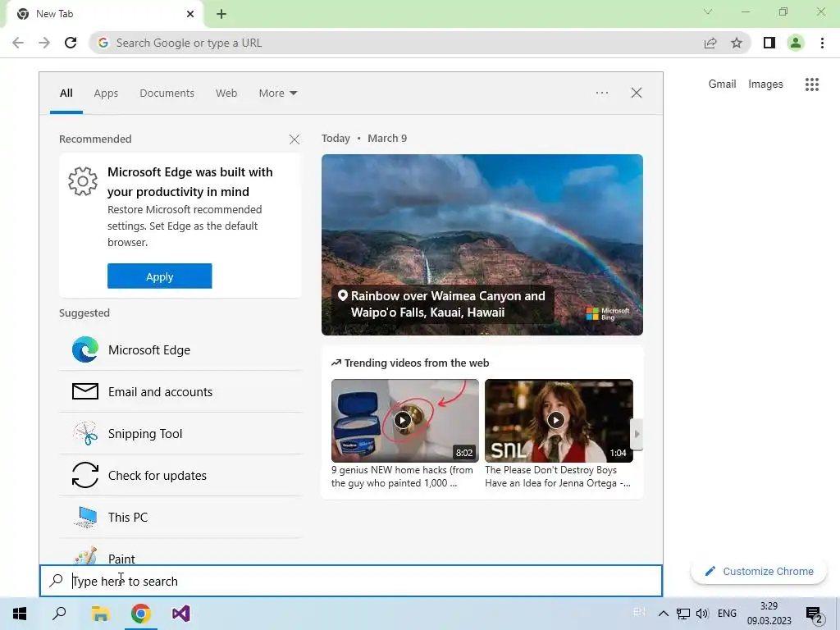This screenshot has height=630, width=840.
Task: Launch Snipping Tool from suggestions
Action: 180,433
